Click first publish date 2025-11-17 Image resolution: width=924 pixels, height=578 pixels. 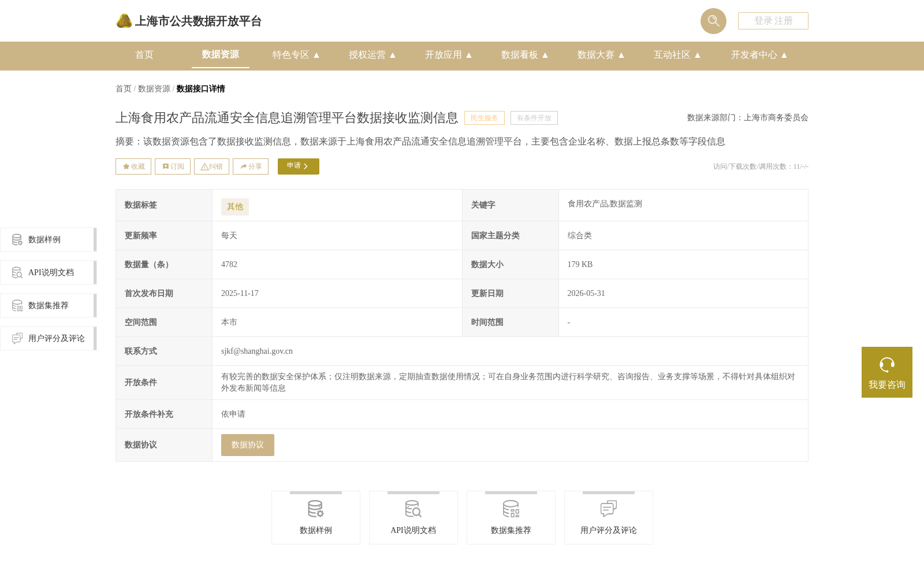coord(240,294)
